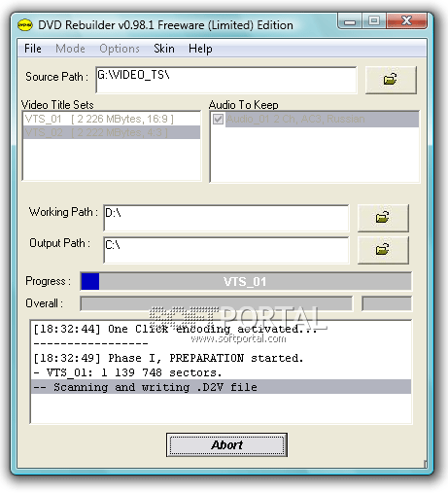Toggle the Audio_01 Russian checkbox
Image resolution: width=448 pixels, height=494 pixels.
coord(218,119)
